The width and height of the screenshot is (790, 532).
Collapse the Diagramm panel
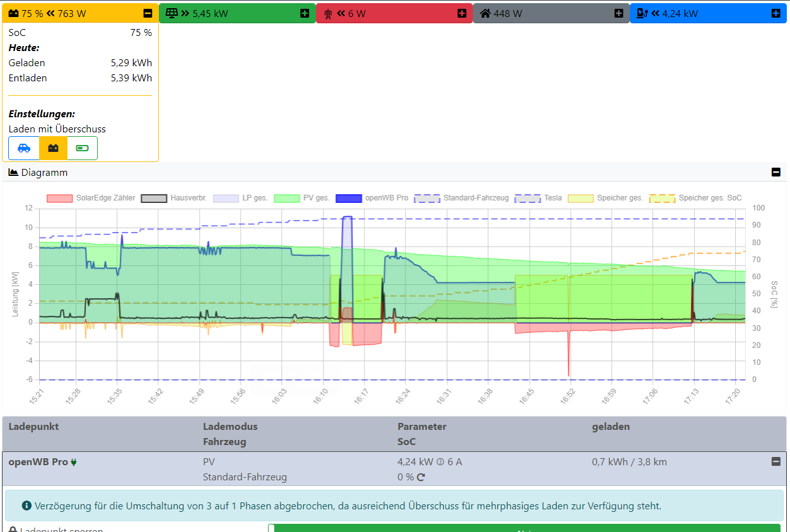point(776,172)
